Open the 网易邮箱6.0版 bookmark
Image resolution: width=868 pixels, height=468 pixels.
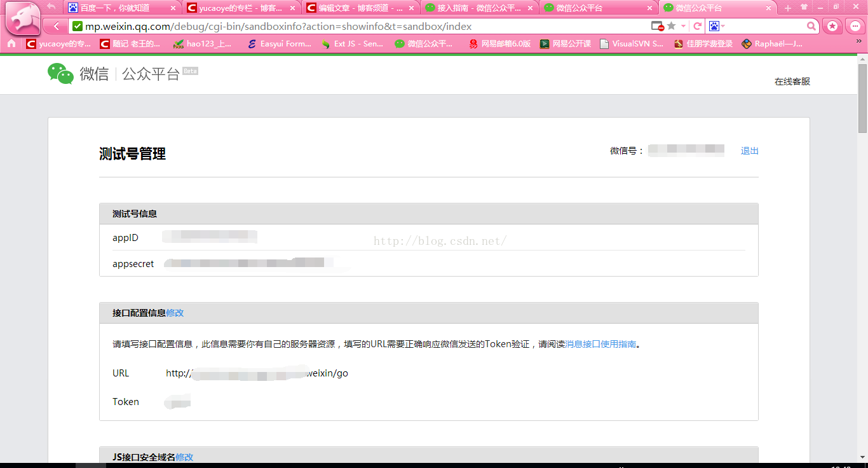(x=499, y=44)
